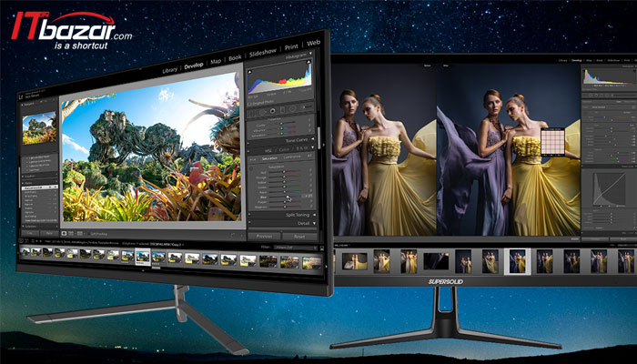Click the B&W heading in HSL panel header
Viewport: 637px width, 364px height.
tap(301, 148)
